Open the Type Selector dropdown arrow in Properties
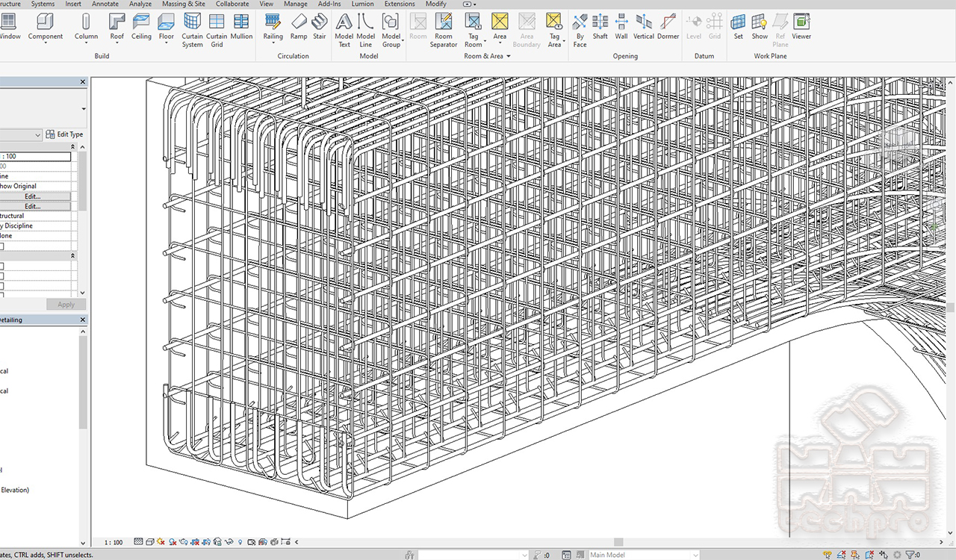The width and height of the screenshot is (956, 560). click(83, 109)
